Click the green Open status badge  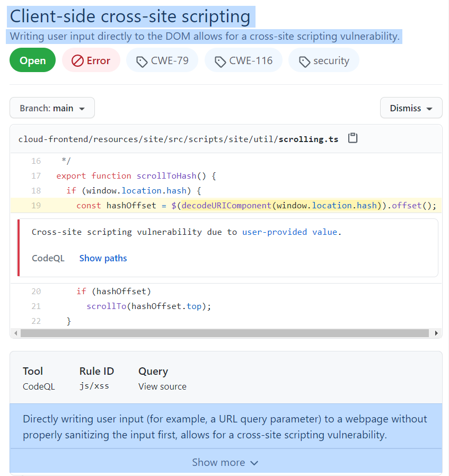(x=32, y=60)
